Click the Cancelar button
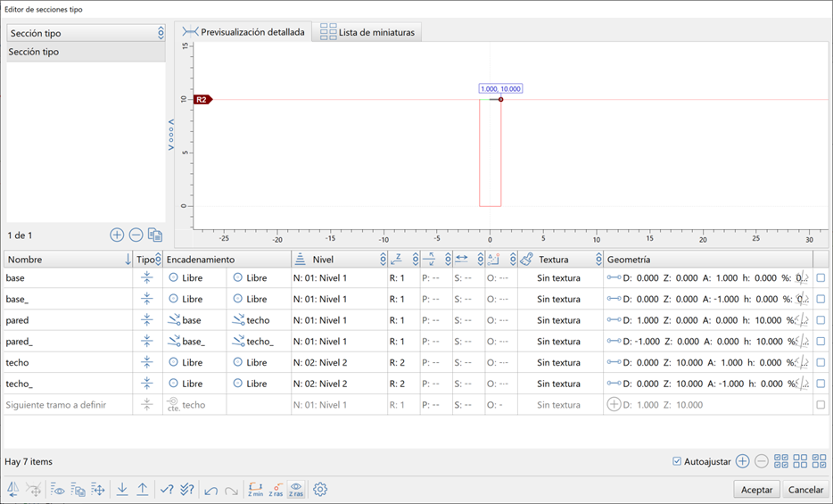833x504 pixels. pos(805,490)
